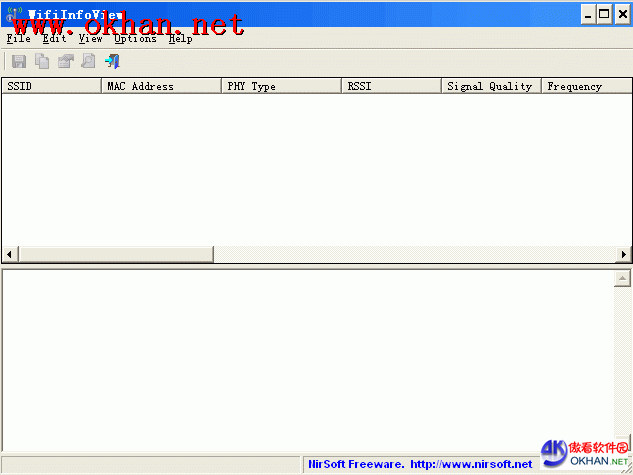Click the horizontal scrollbar left arrow
633x475 pixels.
(10, 254)
